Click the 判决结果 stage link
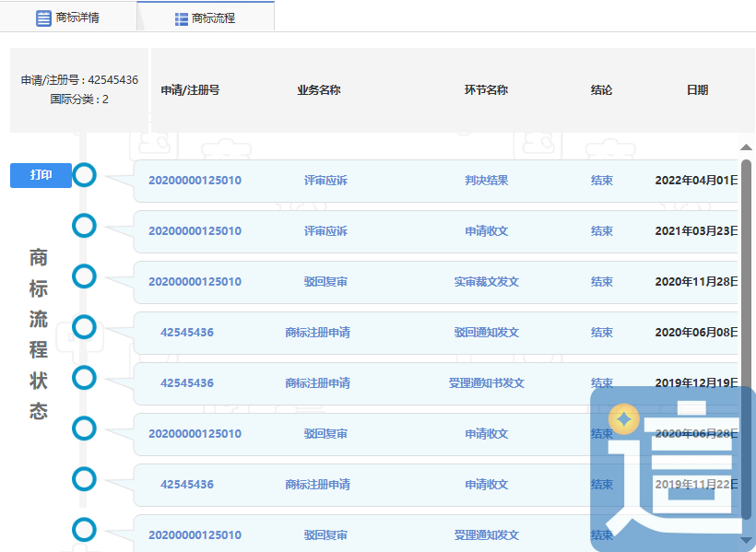Image resolution: width=756 pixels, height=552 pixels. (486, 181)
